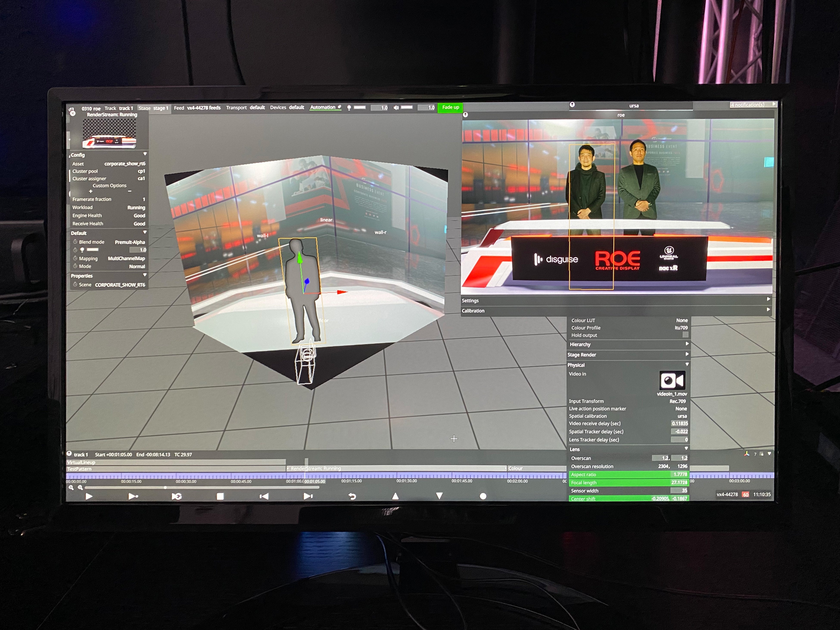This screenshot has height=630, width=840.
Task: Expand the Stage Render section
Action: (x=687, y=354)
